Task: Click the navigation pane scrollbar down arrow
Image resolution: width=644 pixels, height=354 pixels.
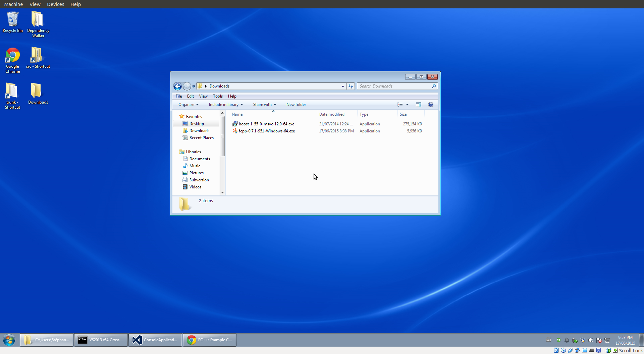Action: (x=222, y=193)
